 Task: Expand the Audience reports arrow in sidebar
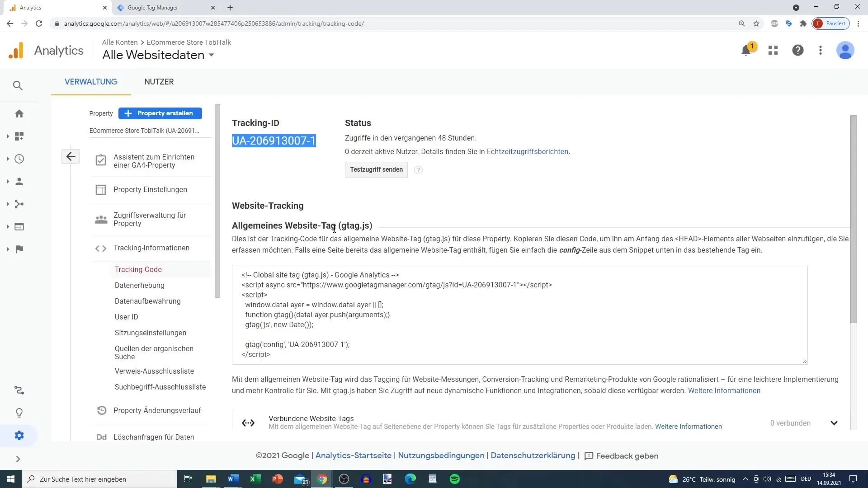(8, 181)
